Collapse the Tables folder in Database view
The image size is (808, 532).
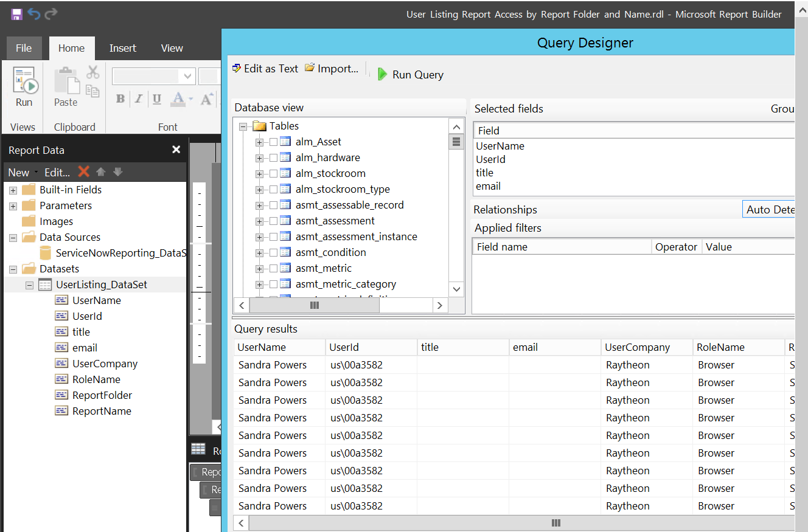click(243, 126)
